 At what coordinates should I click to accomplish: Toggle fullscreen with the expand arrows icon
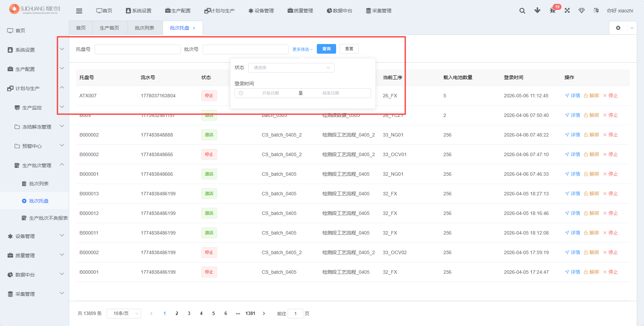[567, 10]
